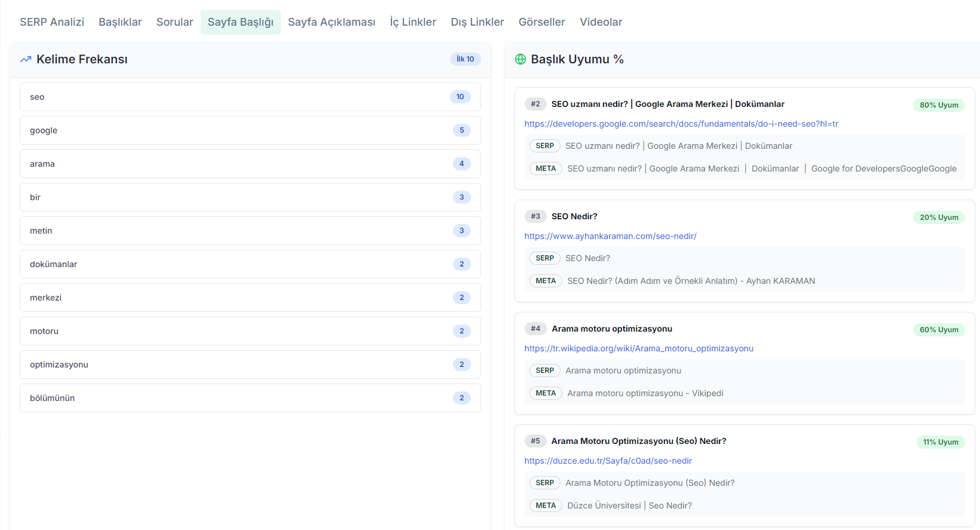Click the İlk 10 badge
The height and width of the screenshot is (530, 980).
pos(465,59)
